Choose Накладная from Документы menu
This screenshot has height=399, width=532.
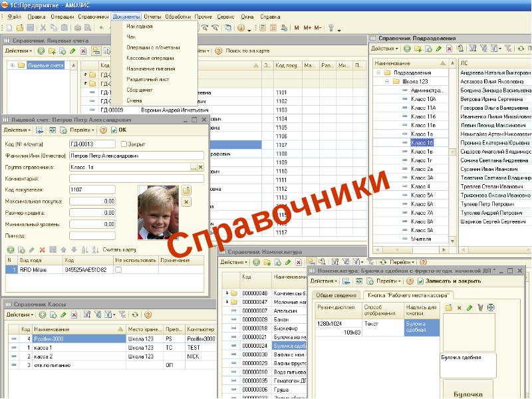(x=140, y=27)
